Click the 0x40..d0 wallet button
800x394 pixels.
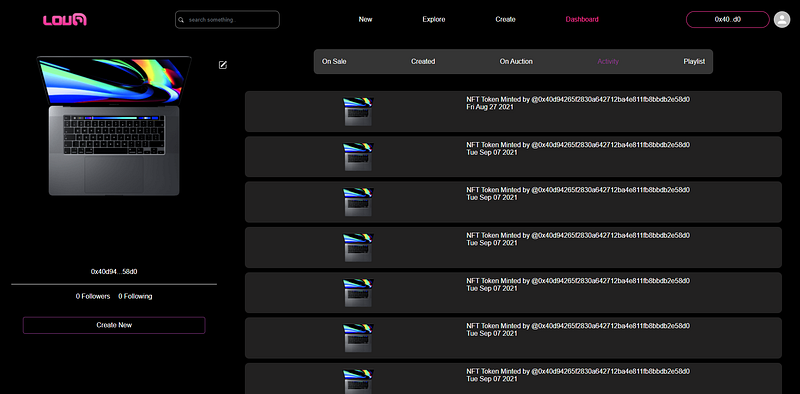click(728, 19)
